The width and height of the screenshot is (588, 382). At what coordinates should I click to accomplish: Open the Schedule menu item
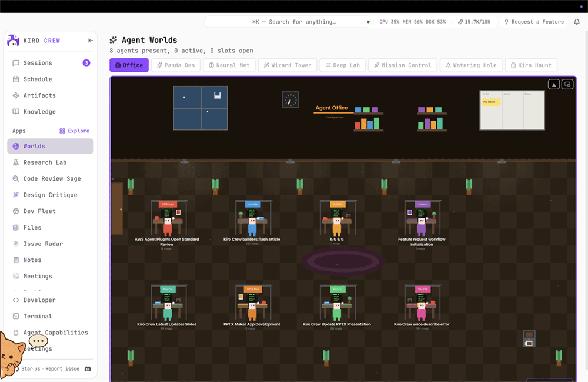[x=50, y=79]
